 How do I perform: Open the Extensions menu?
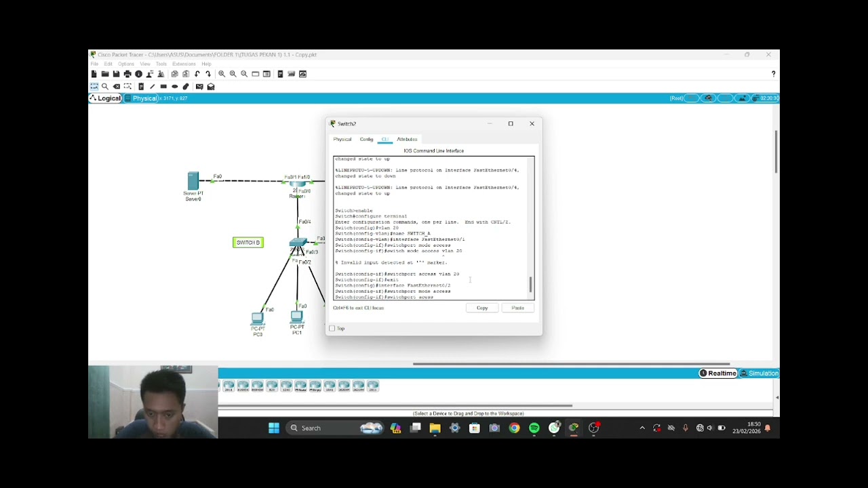(184, 64)
